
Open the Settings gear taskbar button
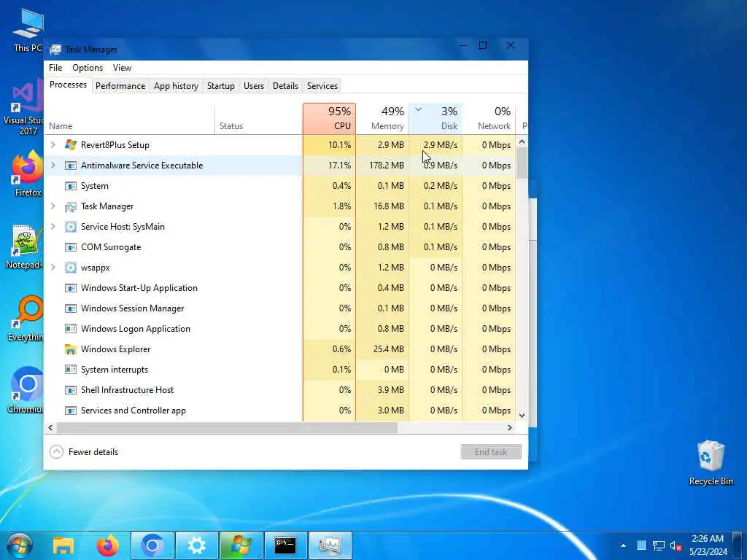[x=197, y=545]
